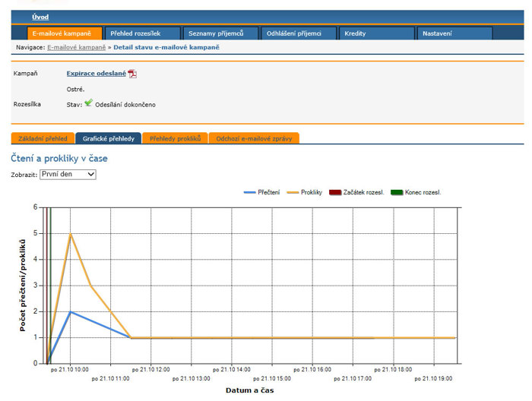Viewport: 532px width, 401px height.
Task: Click the 'po 21.10 19:00' axis label
Action: pyautogui.click(x=433, y=378)
